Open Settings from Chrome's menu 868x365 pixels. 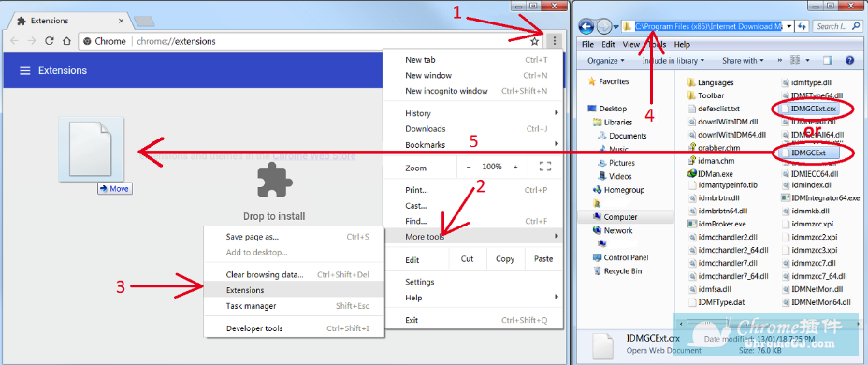click(x=473, y=282)
